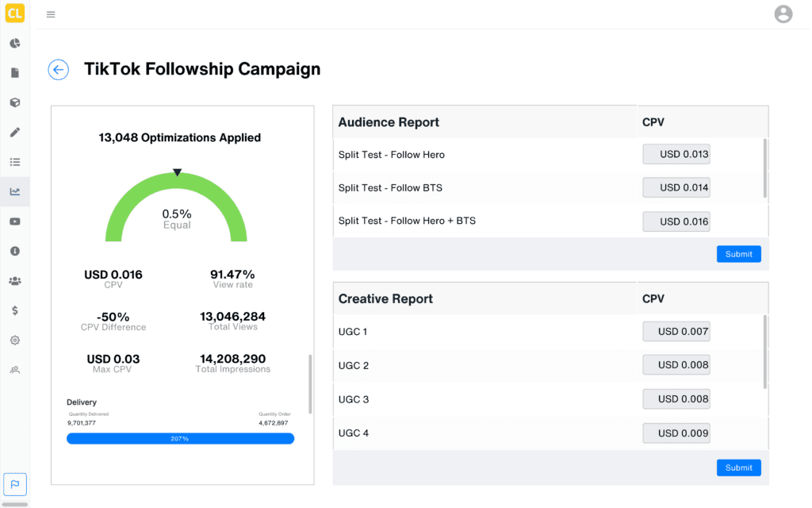
Task: Open the dollar sign billing icon
Action: click(x=15, y=310)
